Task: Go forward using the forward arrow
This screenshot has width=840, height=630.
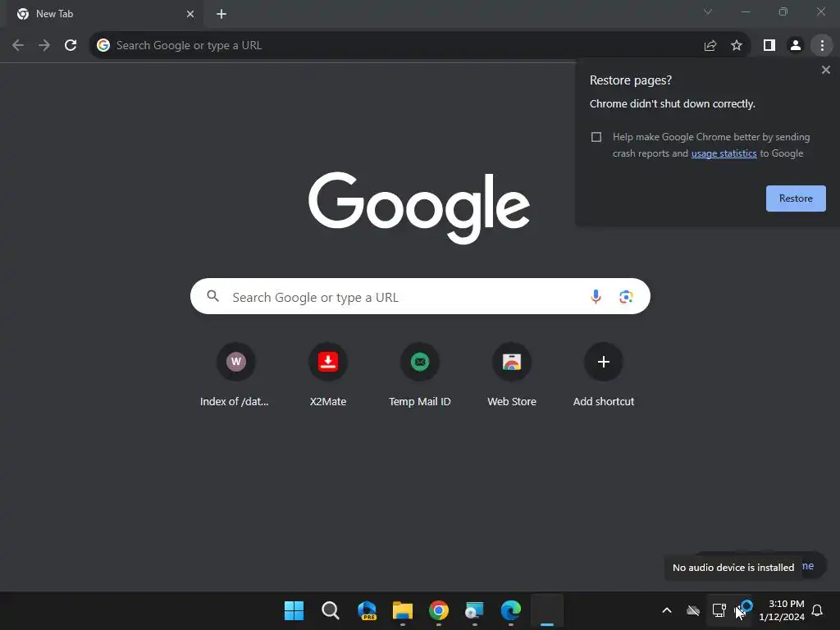Action: click(44, 45)
